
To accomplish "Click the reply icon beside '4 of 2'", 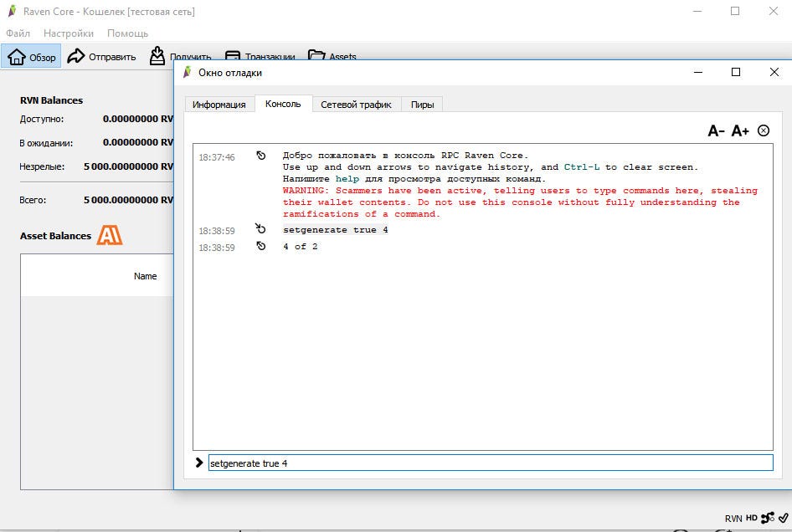I will point(260,246).
